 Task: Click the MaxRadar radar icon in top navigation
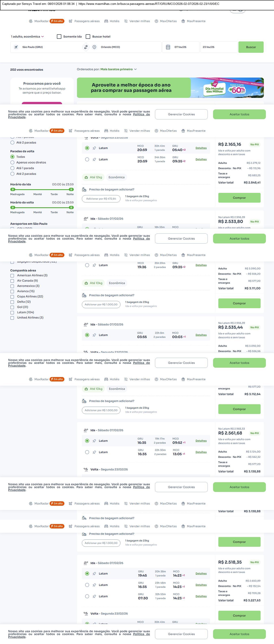click(31, 21)
